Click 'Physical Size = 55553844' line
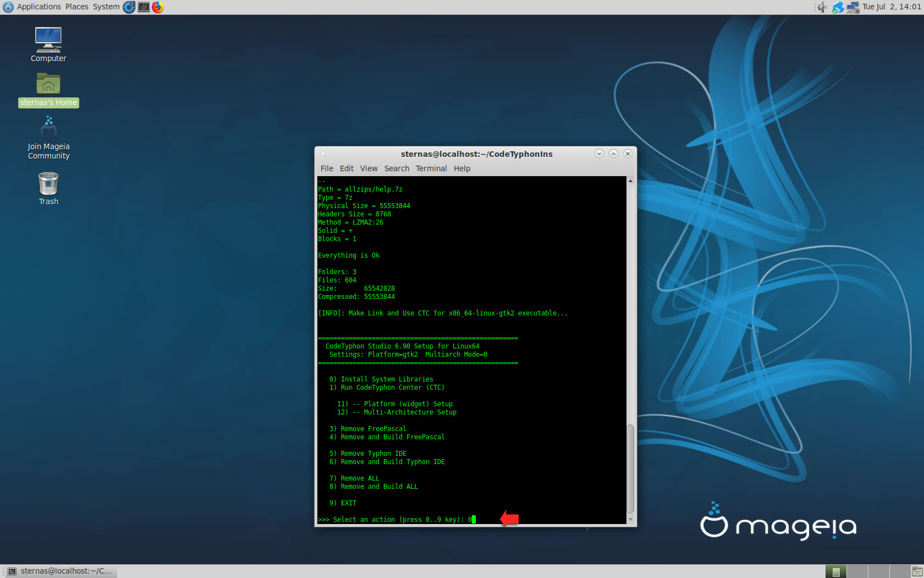 [x=364, y=206]
